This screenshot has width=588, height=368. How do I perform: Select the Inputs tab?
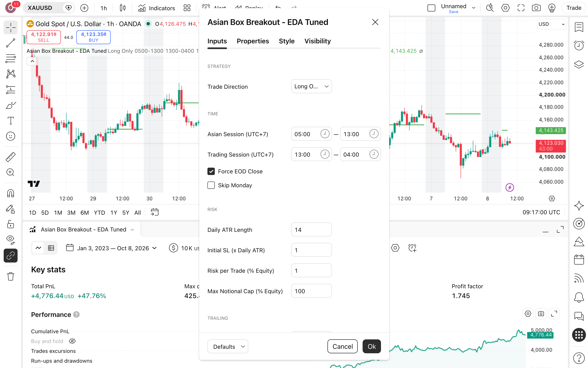pyautogui.click(x=217, y=41)
